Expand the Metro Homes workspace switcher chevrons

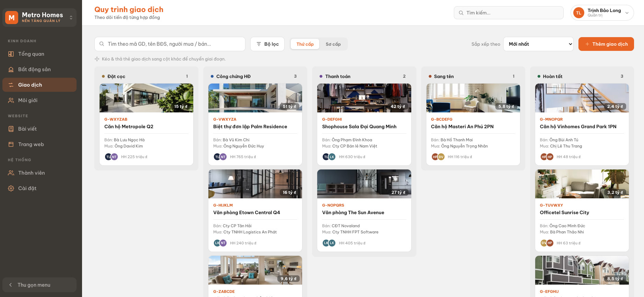click(71, 18)
